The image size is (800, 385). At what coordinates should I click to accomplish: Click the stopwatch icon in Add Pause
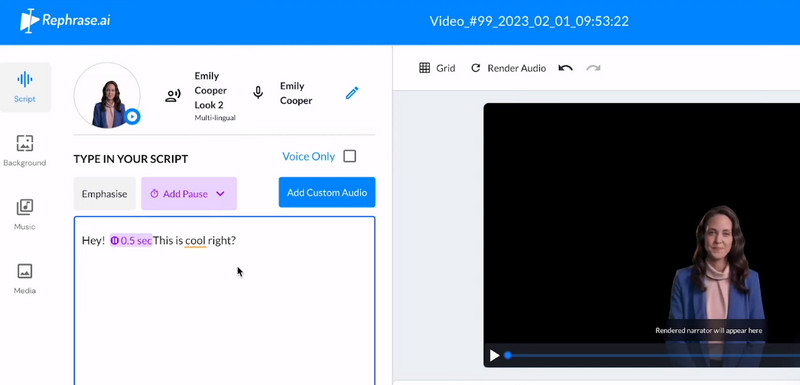tap(154, 194)
